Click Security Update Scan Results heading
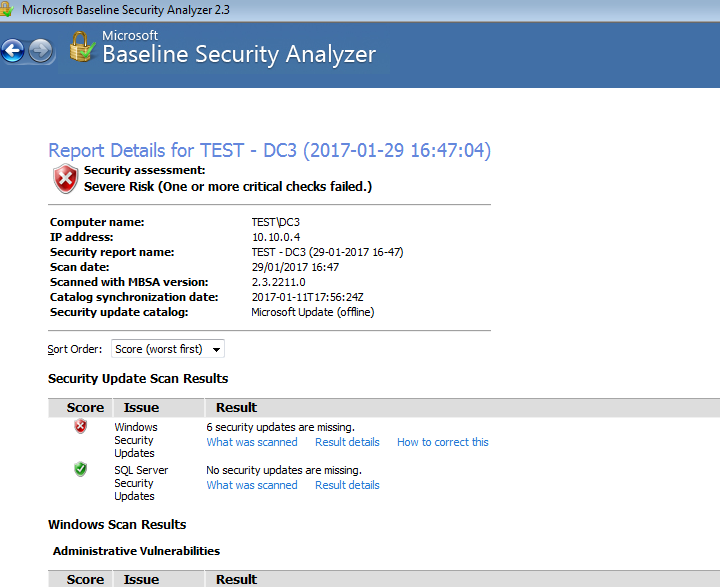 [x=138, y=378]
